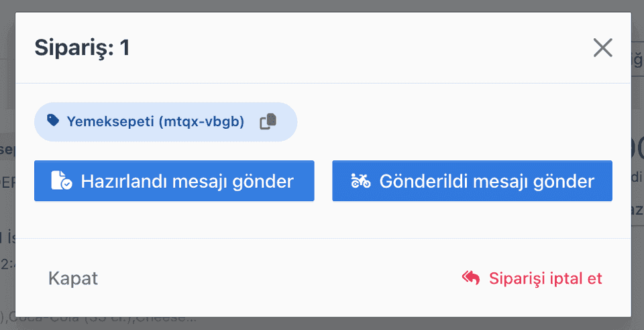Viewport: 644px width, 330px height.
Task: Click the word Yemeksepeti in the badge
Action: [111, 121]
